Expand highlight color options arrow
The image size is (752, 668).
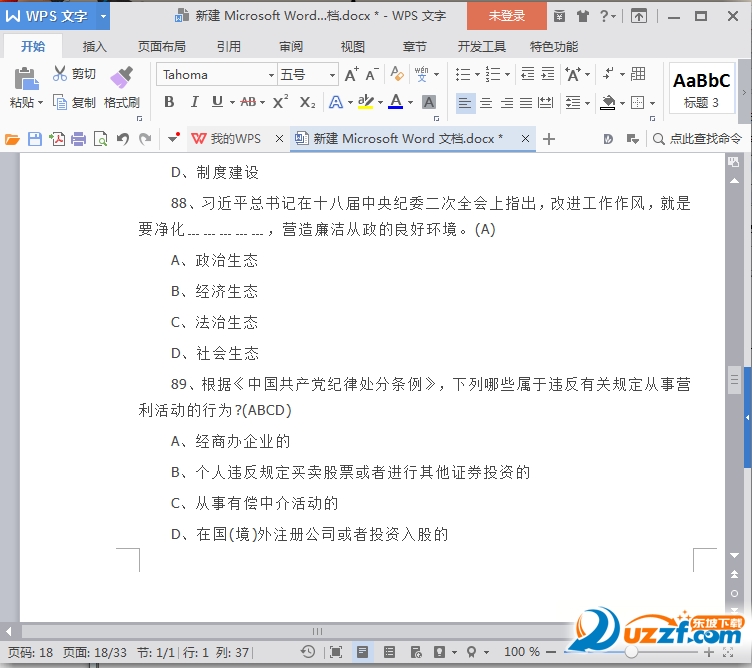pos(380,102)
